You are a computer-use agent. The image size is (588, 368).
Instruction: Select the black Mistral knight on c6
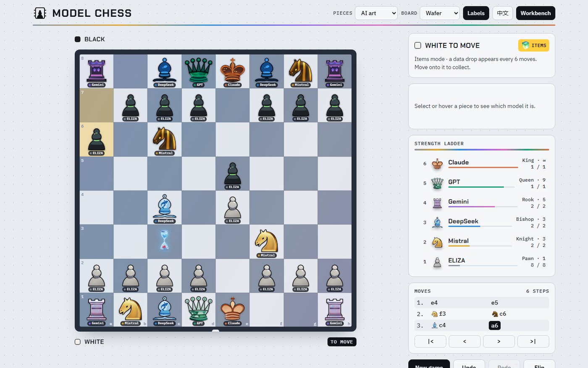(165, 139)
